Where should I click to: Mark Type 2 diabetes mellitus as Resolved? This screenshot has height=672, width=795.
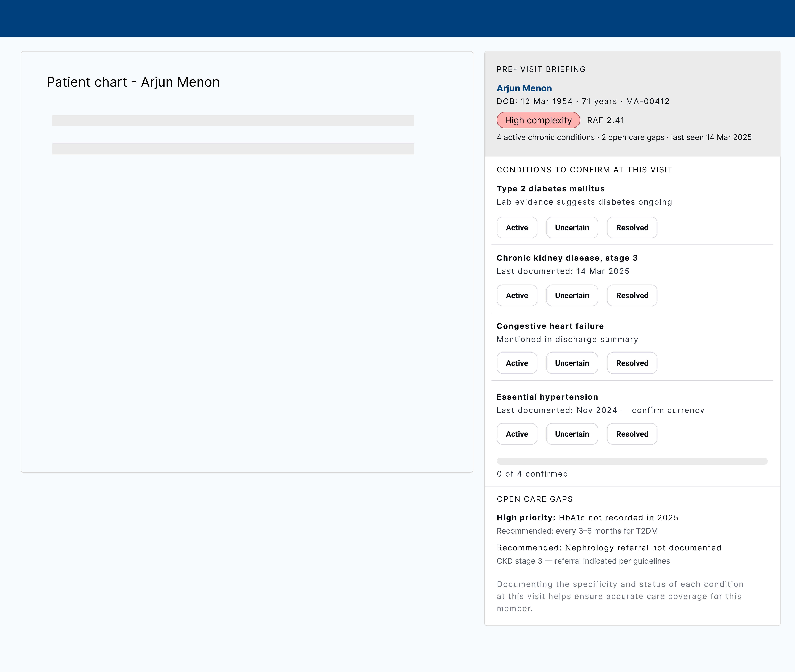click(x=632, y=227)
